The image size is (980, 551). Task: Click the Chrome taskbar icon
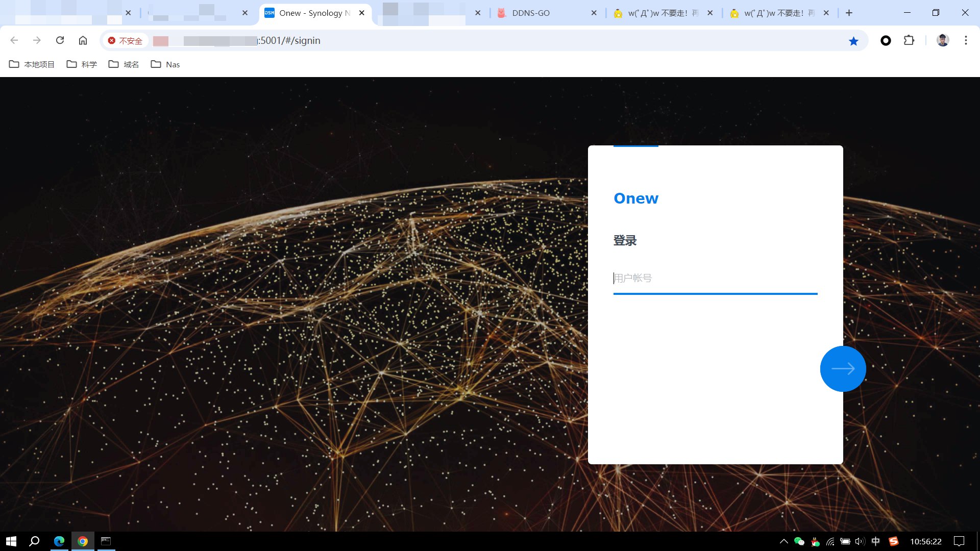83,541
